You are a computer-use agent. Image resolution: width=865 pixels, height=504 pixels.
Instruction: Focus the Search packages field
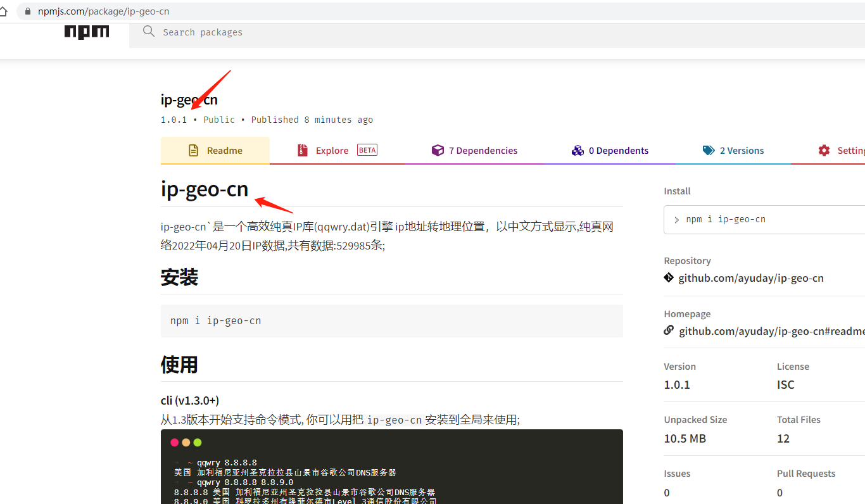click(x=497, y=32)
